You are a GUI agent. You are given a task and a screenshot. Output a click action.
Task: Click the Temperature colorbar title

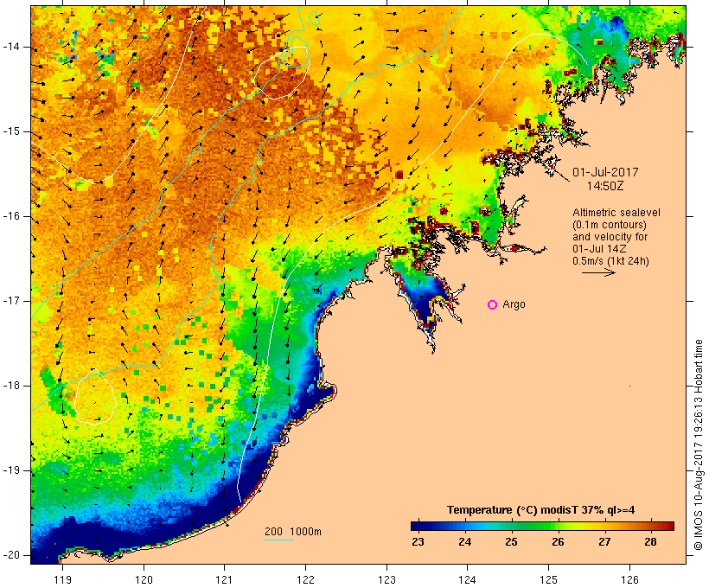coord(540,510)
